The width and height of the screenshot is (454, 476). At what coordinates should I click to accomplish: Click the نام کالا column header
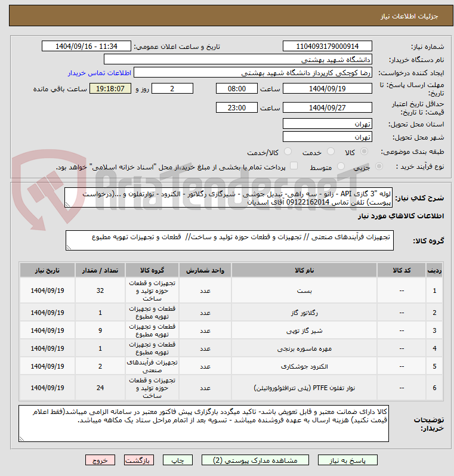click(304, 270)
